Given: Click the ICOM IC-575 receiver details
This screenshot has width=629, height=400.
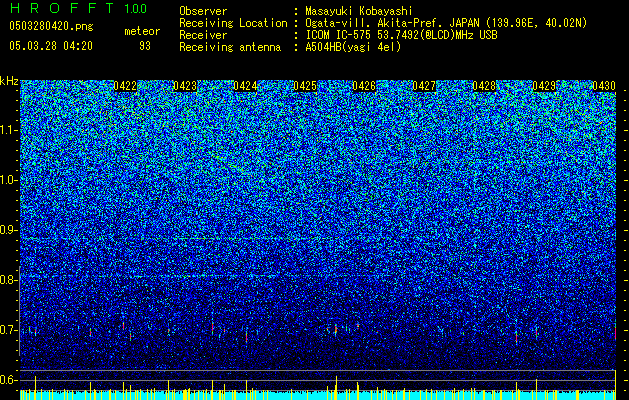Looking at the screenshot, I should 401,35.
